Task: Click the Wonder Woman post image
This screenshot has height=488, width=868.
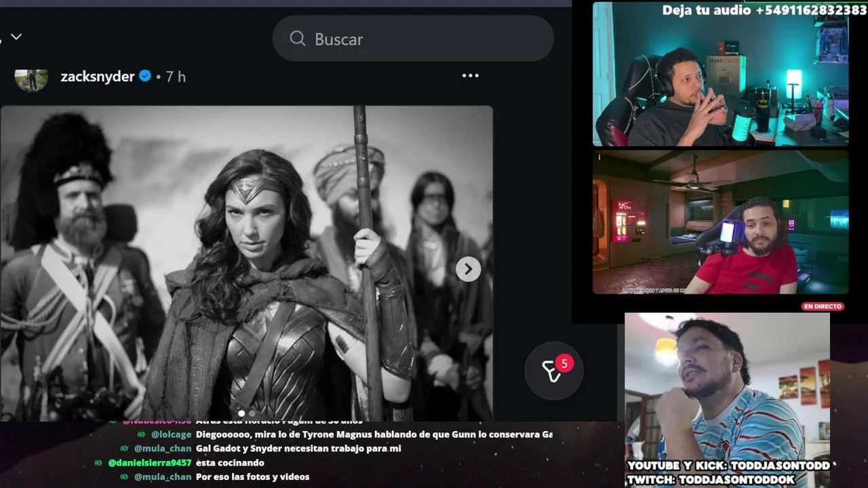Action: [246, 263]
